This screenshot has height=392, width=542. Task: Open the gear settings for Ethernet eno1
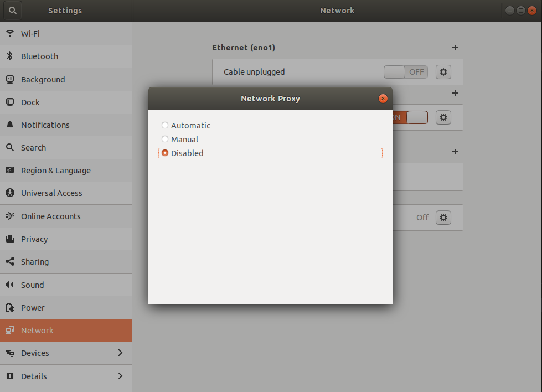pos(443,71)
